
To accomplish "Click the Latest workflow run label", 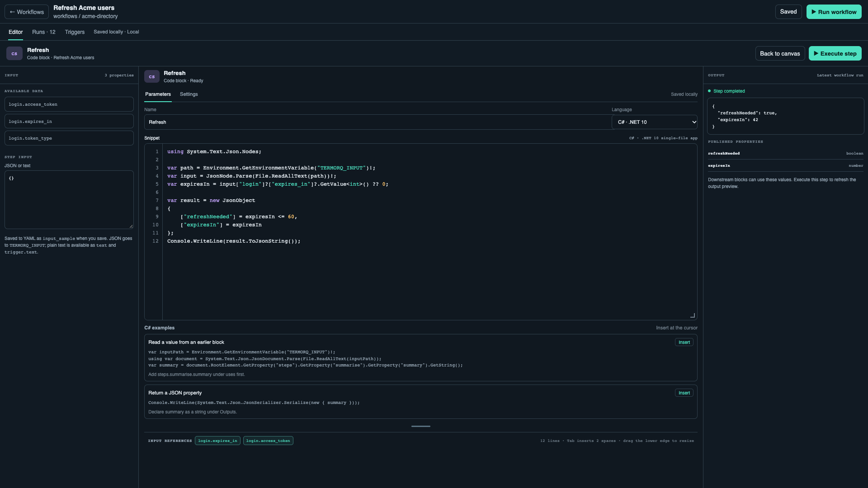I will [840, 75].
